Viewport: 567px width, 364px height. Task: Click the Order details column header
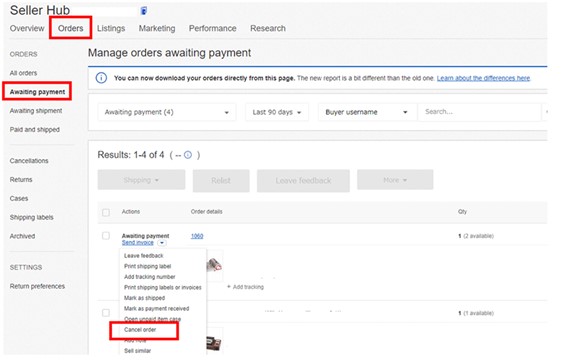(206, 211)
